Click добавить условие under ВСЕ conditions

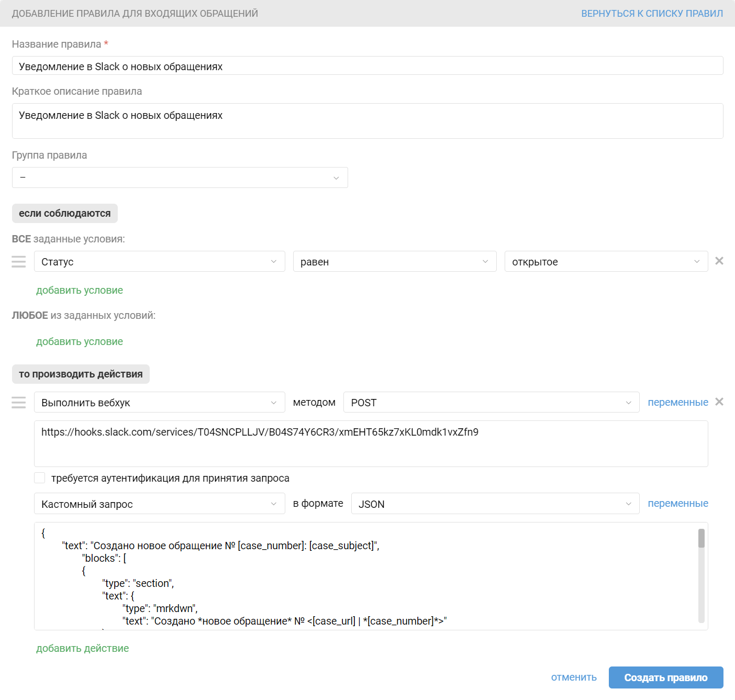tap(80, 290)
